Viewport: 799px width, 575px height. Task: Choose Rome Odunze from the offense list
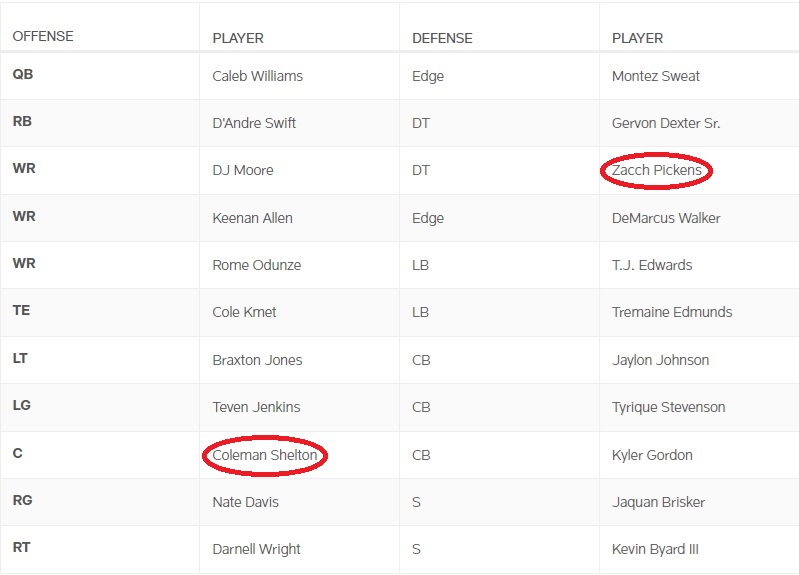pos(256,265)
